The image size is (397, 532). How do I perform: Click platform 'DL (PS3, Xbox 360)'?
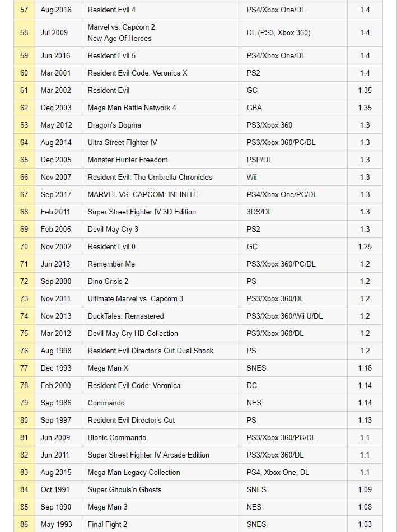279,33
